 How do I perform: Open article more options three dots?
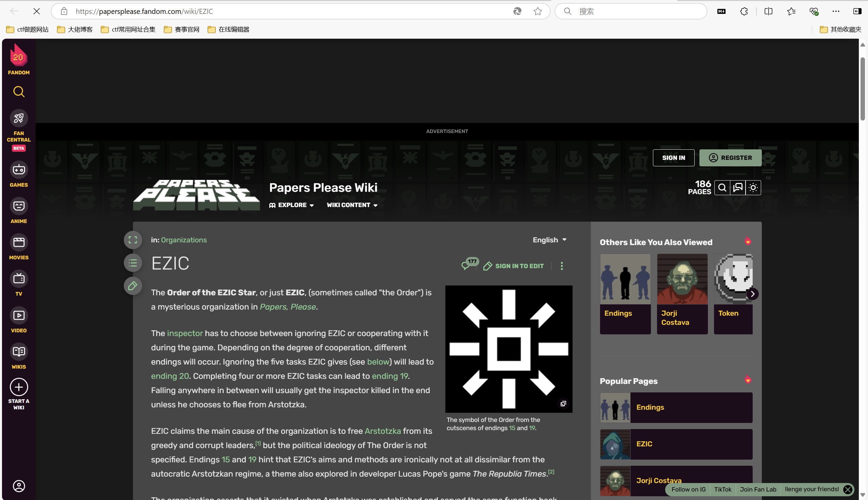[x=562, y=266]
